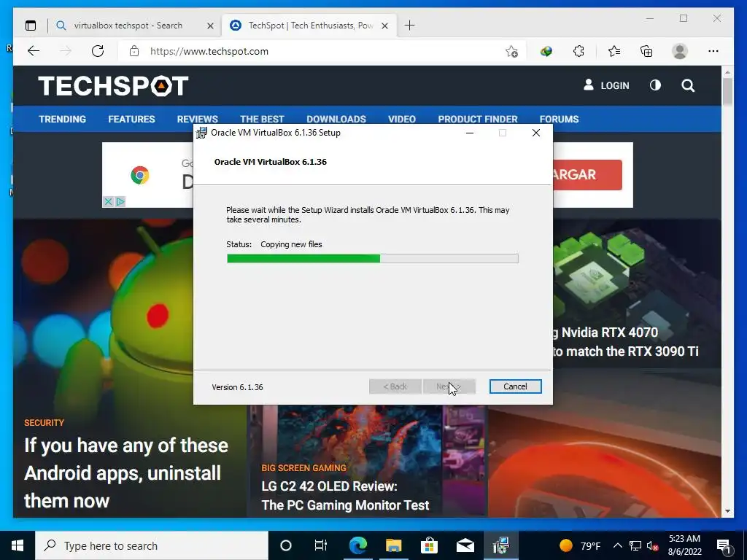Open the LG C2 42 OLED Review article
Image resolution: width=747 pixels, height=560 pixels.
coord(345,496)
